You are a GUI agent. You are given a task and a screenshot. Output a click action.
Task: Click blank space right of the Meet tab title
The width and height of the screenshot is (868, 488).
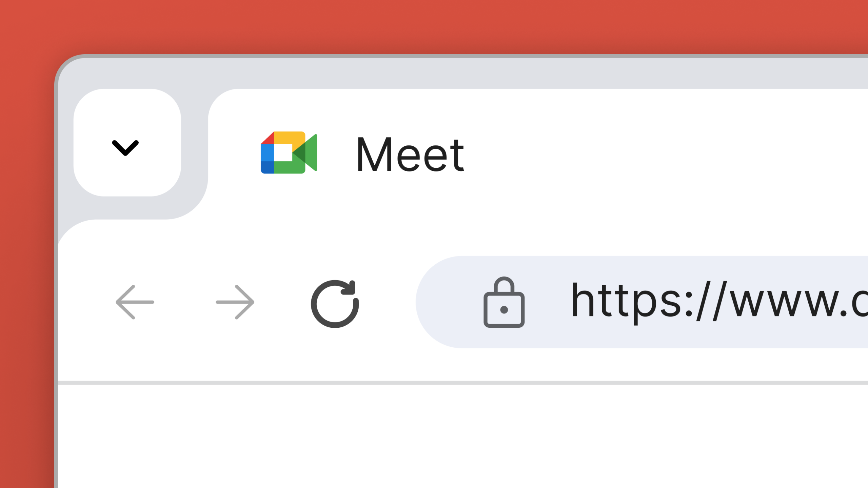(x=644, y=155)
